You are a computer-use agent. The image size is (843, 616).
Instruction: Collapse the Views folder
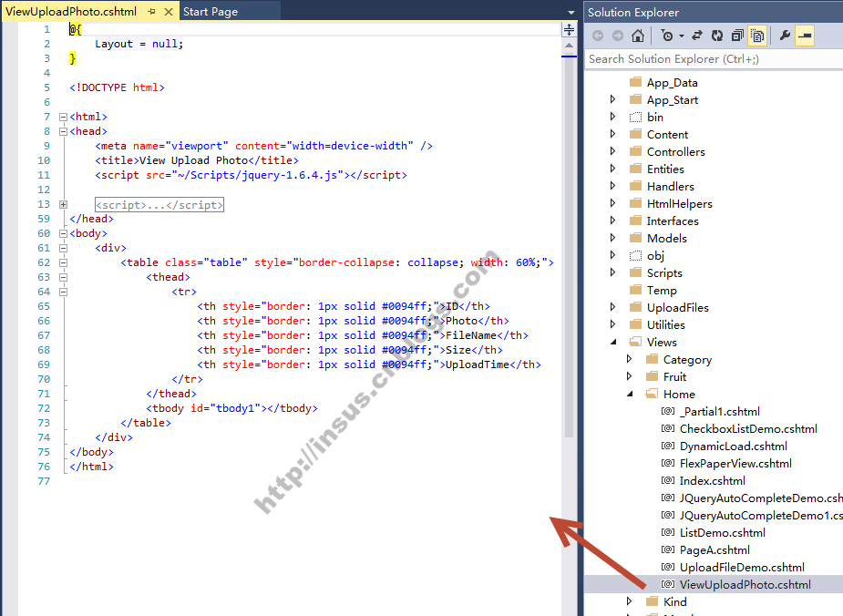613,342
